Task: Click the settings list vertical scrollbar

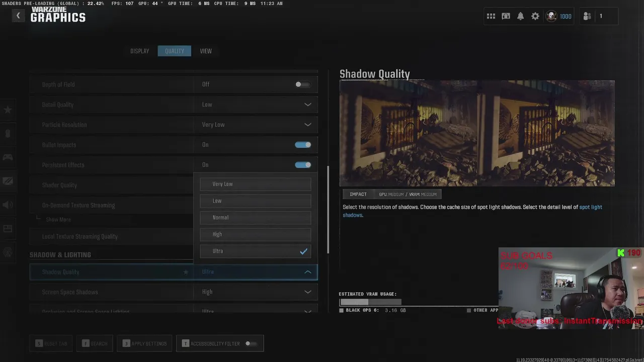Action: pyautogui.click(x=328, y=210)
